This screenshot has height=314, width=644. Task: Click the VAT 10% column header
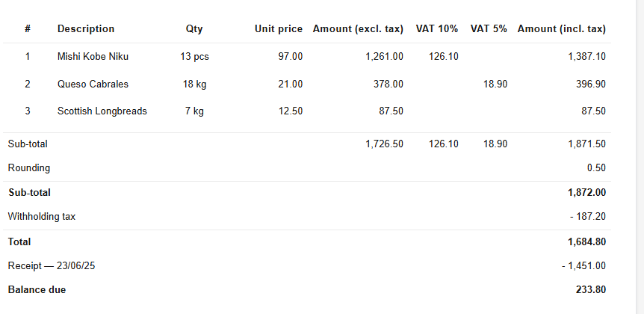click(437, 29)
